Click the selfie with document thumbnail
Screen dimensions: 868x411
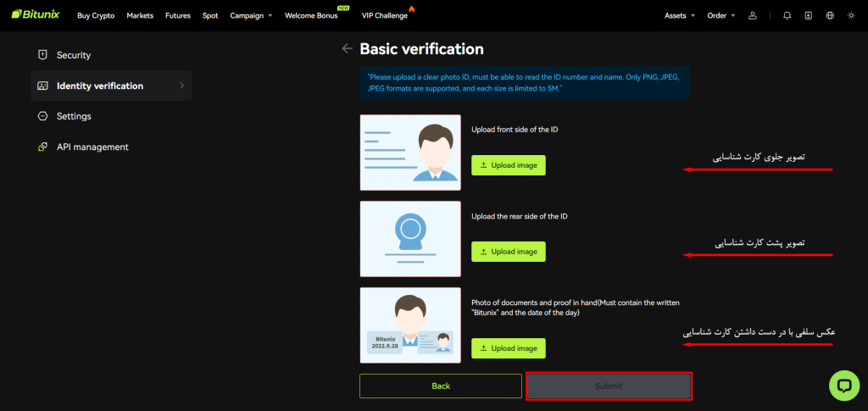click(x=410, y=325)
